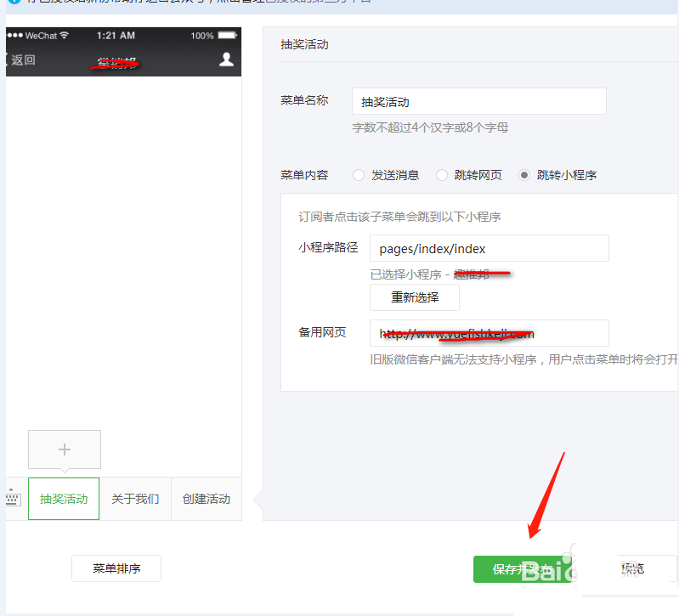Tap the profile icon in WeChat preview header
Image resolution: width=679 pixels, height=616 pixels.
(x=226, y=59)
